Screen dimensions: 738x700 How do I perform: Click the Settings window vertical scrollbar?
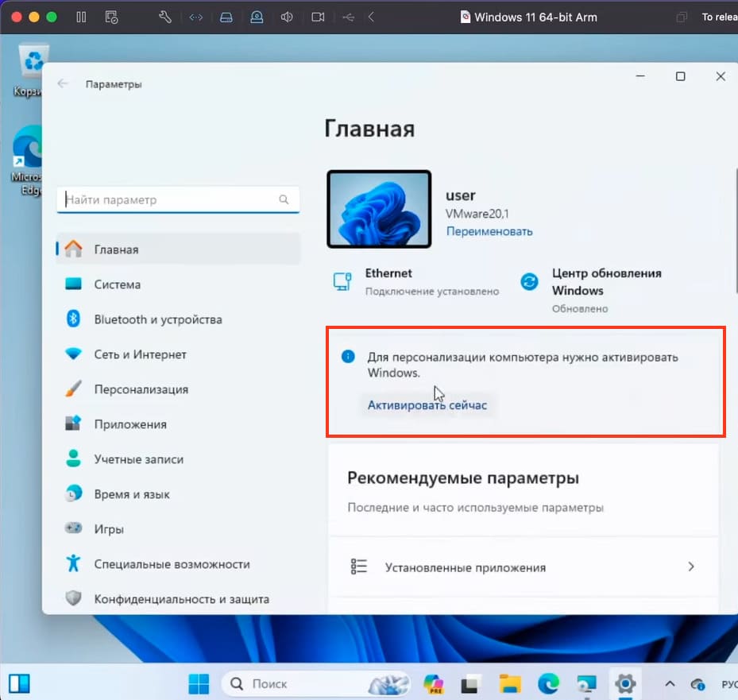point(735,230)
